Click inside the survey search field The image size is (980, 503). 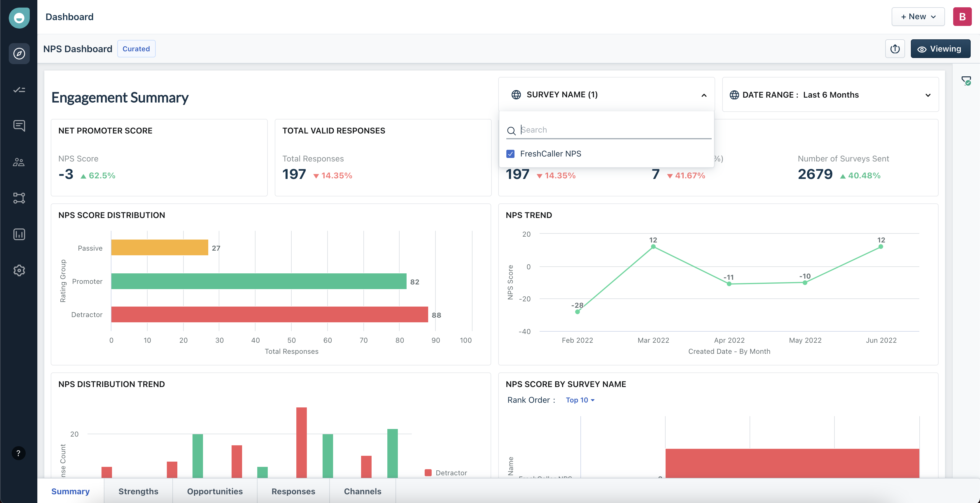pos(609,130)
